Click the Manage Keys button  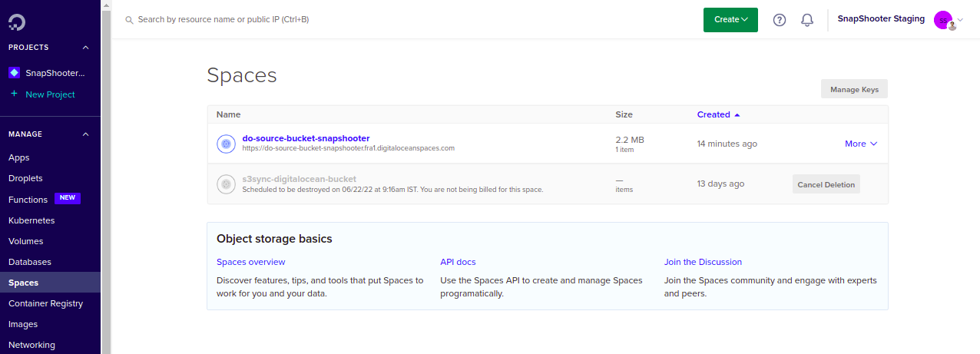tap(854, 89)
